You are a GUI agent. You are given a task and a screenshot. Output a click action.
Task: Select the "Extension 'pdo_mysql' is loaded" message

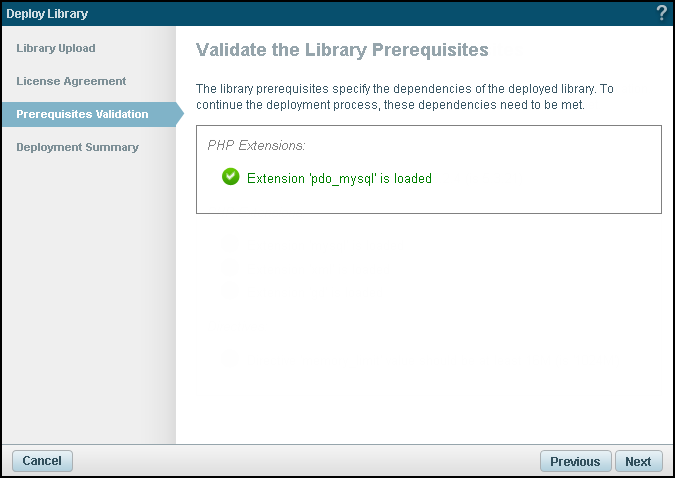click(339, 179)
